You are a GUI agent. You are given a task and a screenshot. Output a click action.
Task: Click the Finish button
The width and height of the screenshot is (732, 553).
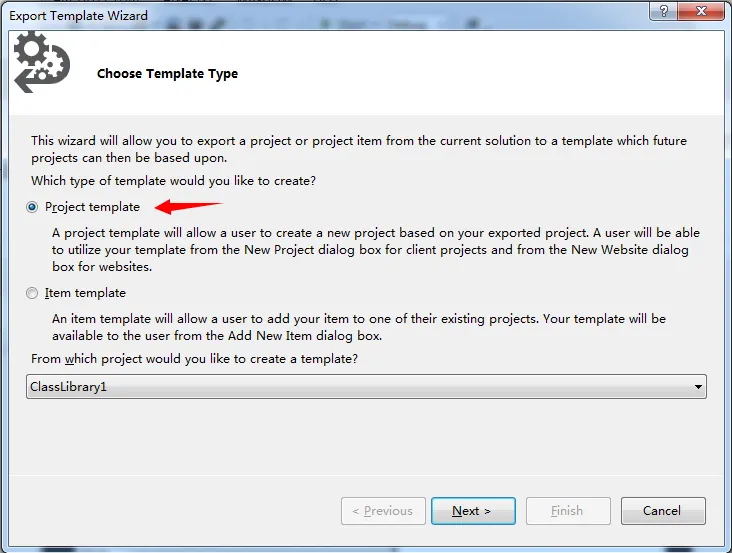pyautogui.click(x=567, y=511)
